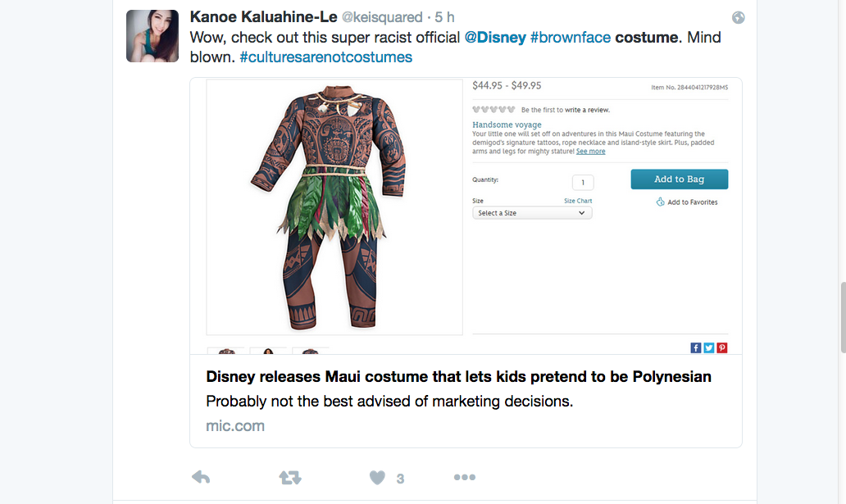Screen dimensions: 846x504
Task: Open the #culturesarenotcostumes hashtag
Action: tap(325, 57)
